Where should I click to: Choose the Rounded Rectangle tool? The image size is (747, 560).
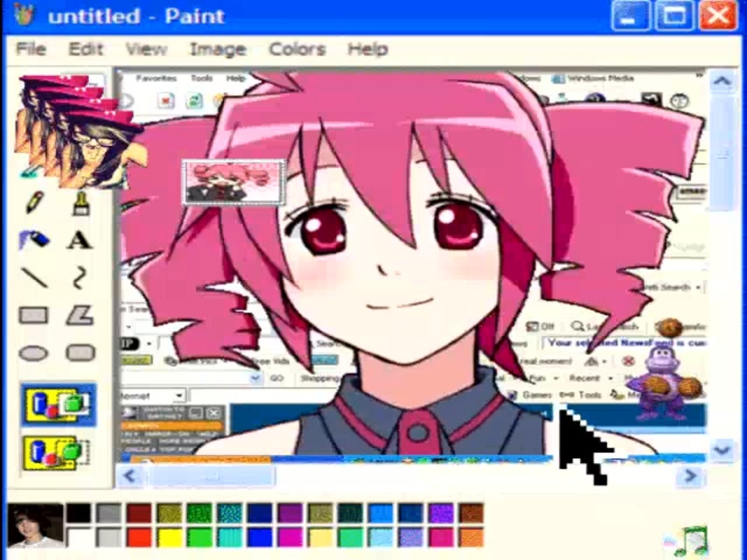[x=80, y=353]
